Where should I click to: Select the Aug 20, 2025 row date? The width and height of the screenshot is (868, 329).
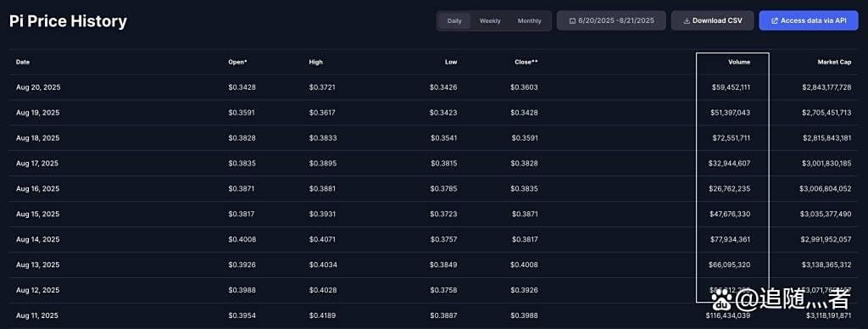tap(37, 87)
